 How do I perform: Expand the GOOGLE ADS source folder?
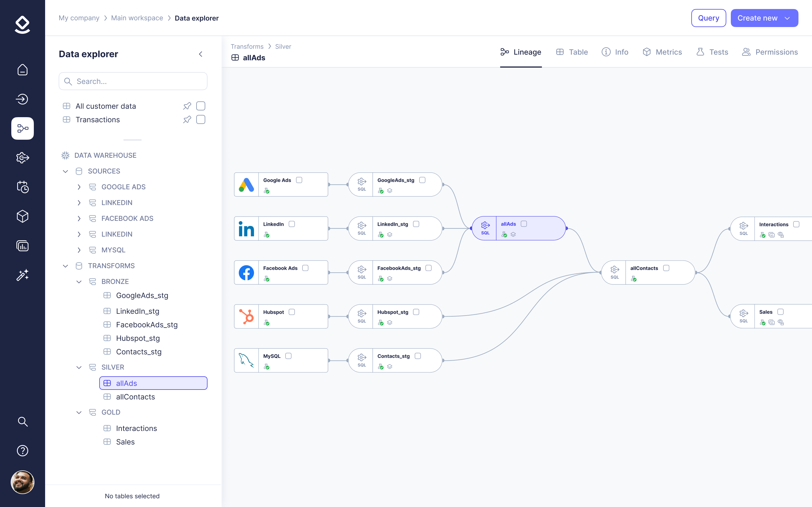click(x=79, y=187)
